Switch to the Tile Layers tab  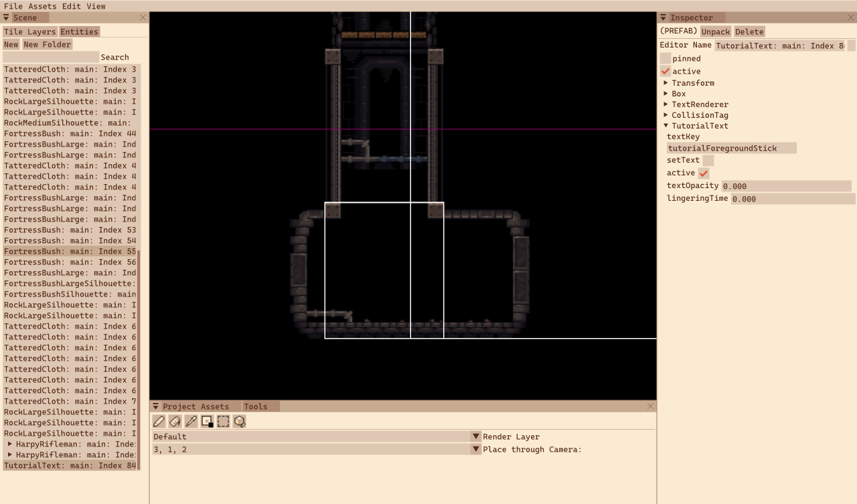30,31
